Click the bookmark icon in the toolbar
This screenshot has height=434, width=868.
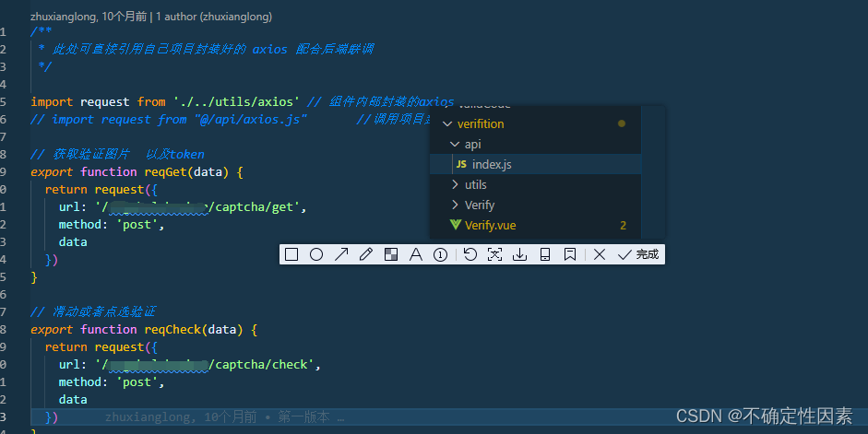pos(570,254)
